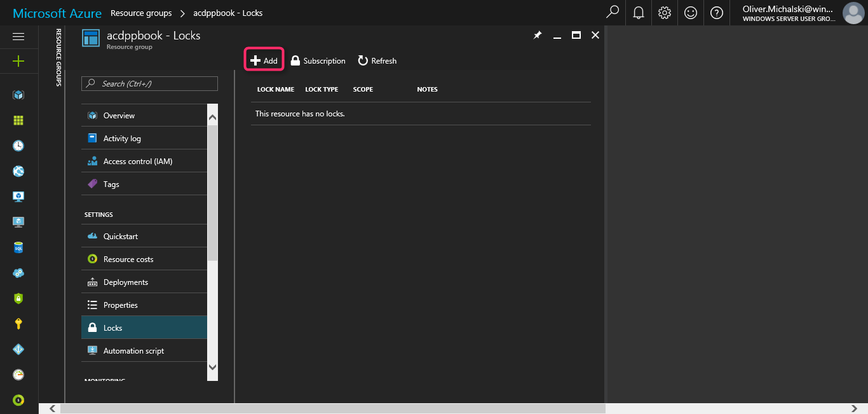Open the help question mark icon
The width and height of the screenshot is (868, 414).
[717, 13]
